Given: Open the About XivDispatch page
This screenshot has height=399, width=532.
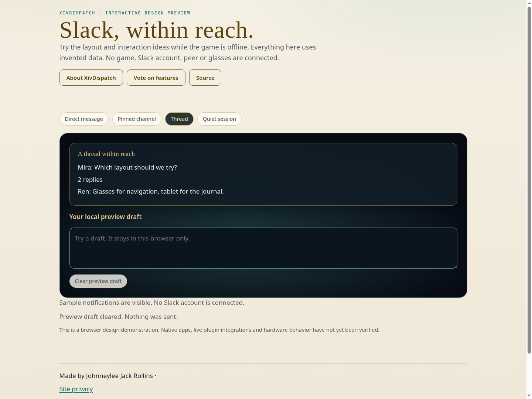Looking at the screenshot, I should tap(91, 78).
